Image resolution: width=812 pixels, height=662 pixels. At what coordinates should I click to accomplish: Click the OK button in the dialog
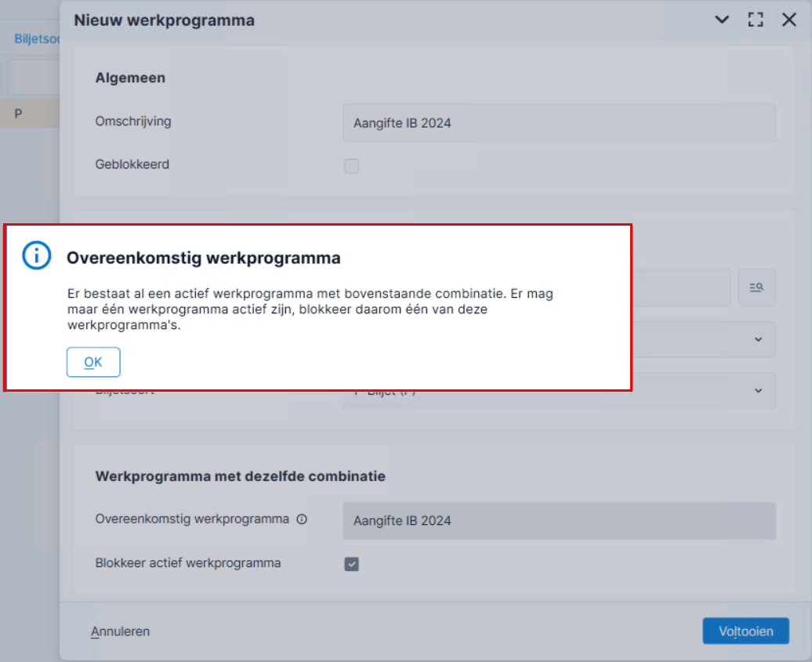(x=93, y=362)
